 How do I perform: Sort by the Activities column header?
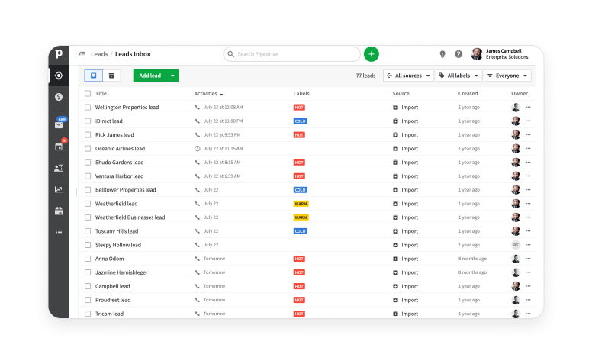tap(208, 93)
